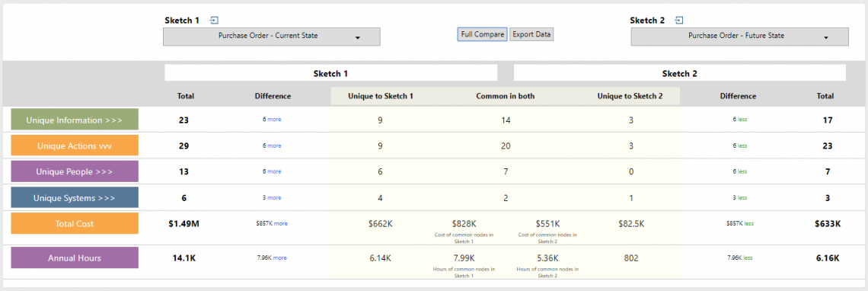This screenshot has width=868, height=291.
Task: Open the Purchase Order - Current State dropdown
Action: tap(272, 37)
